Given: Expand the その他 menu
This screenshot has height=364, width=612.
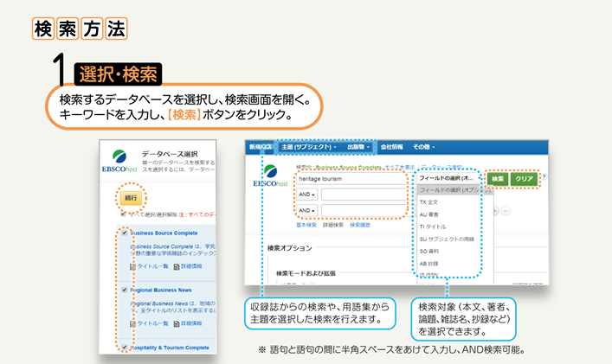Looking at the screenshot, I should pyautogui.click(x=423, y=147).
